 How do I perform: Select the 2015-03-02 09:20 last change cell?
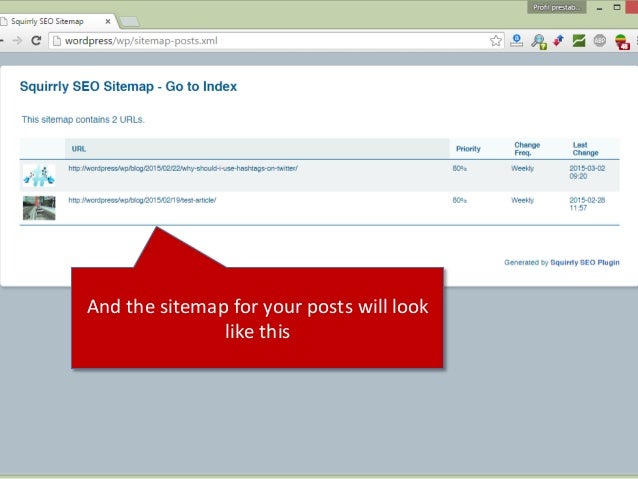click(x=587, y=172)
